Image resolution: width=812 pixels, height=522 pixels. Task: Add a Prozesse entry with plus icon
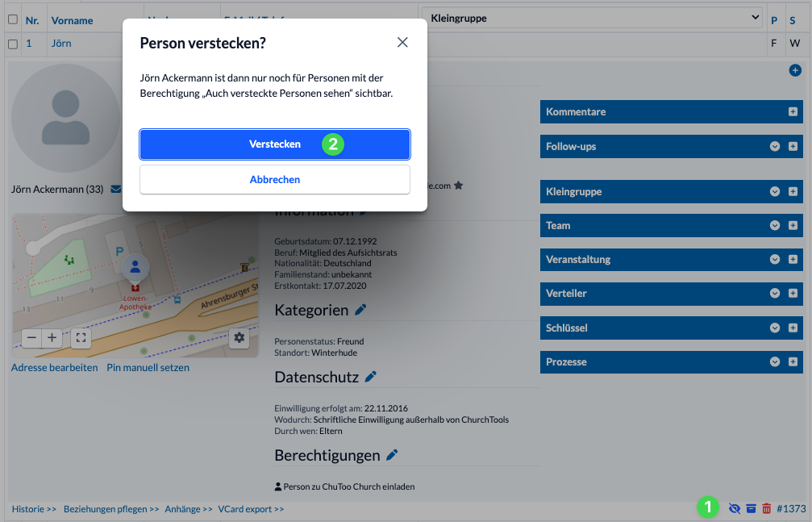coord(793,361)
